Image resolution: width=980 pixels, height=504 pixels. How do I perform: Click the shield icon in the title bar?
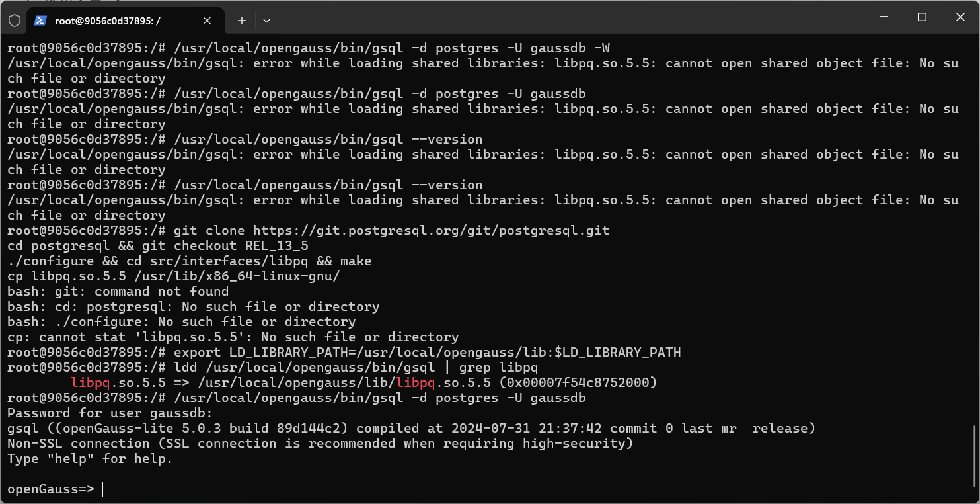(x=15, y=21)
